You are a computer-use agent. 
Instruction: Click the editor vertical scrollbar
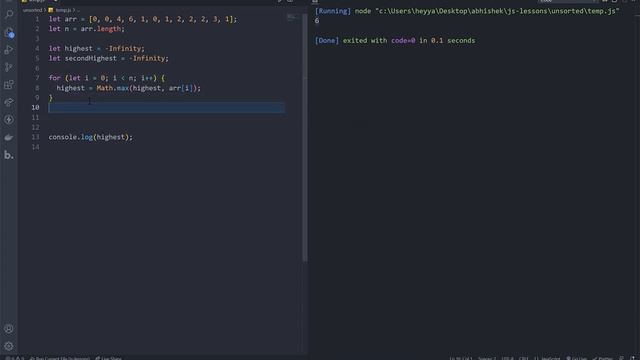pyautogui.click(x=305, y=139)
